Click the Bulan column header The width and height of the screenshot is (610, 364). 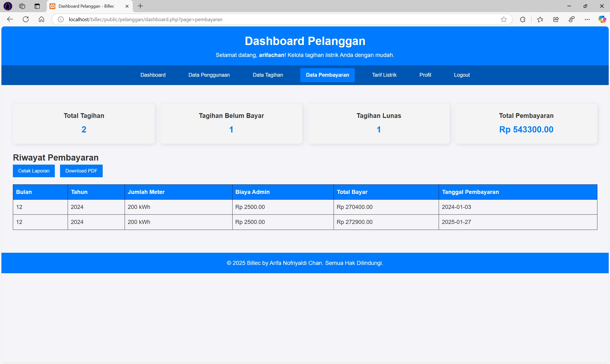(x=41, y=192)
